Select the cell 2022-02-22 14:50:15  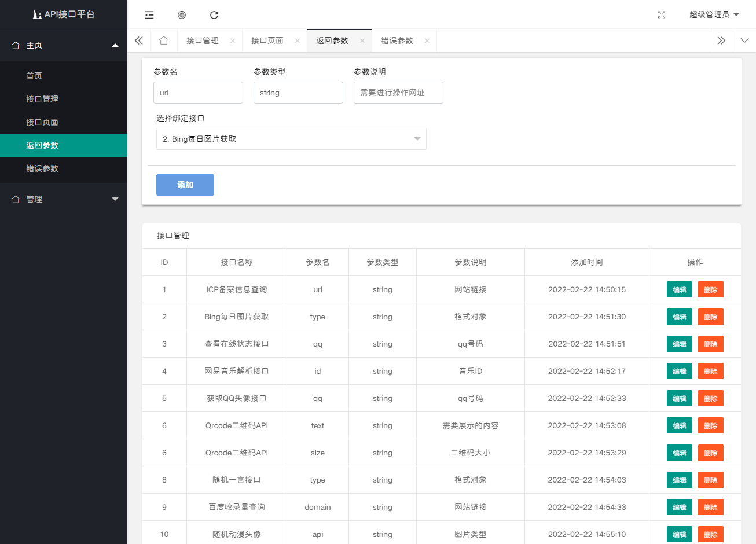point(587,289)
